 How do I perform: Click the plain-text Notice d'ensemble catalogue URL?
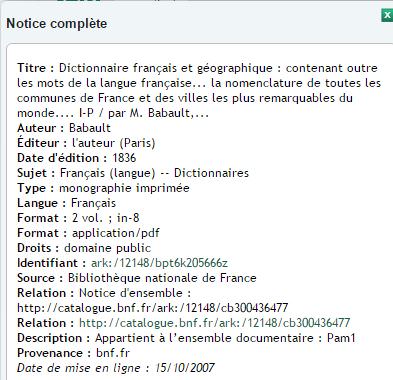[152, 308]
